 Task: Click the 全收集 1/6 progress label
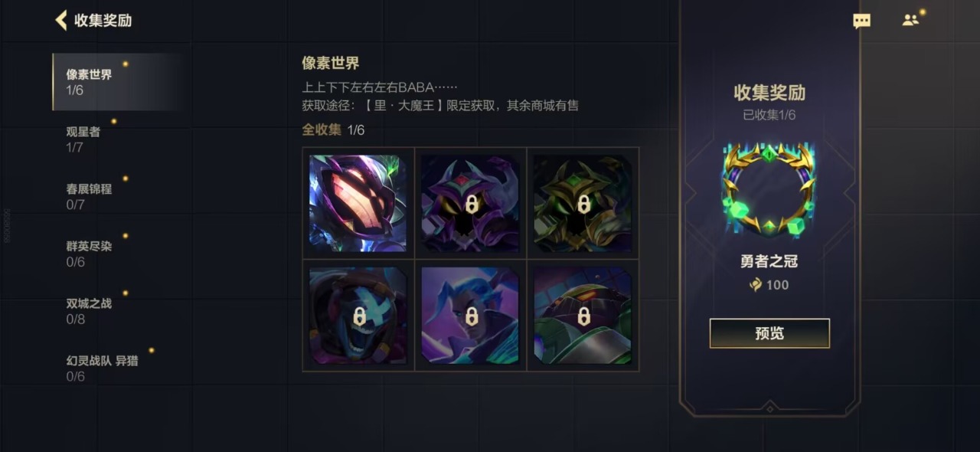pos(333,130)
